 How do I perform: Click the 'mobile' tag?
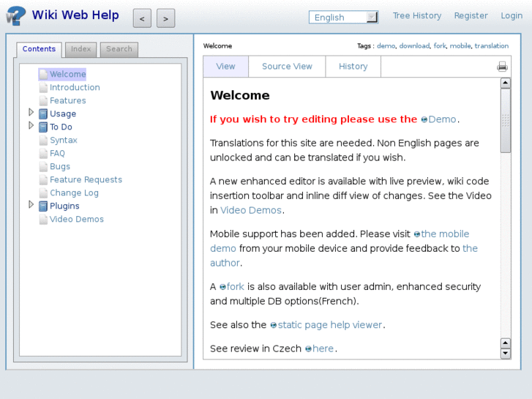click(460, 46)
